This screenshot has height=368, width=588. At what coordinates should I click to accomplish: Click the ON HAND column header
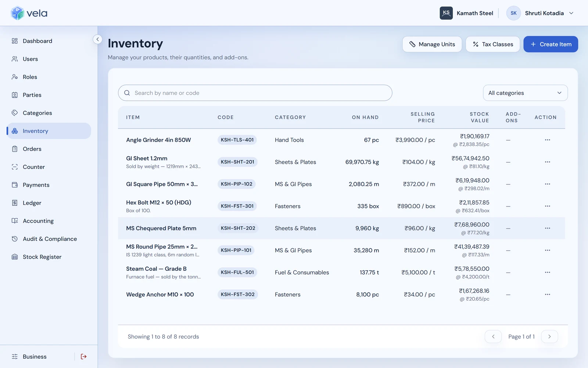point(365,117)
